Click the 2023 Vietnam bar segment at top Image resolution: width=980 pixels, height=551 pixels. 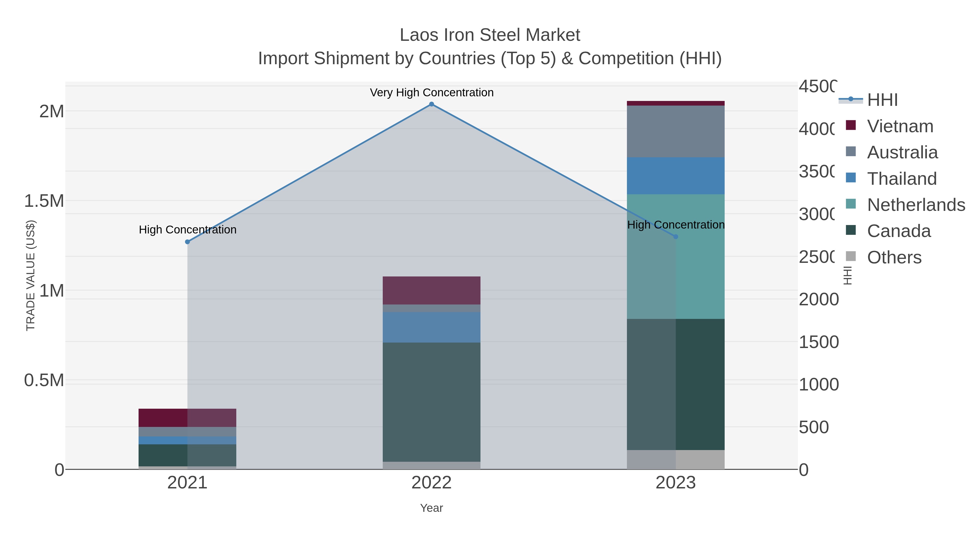point(676,103)
